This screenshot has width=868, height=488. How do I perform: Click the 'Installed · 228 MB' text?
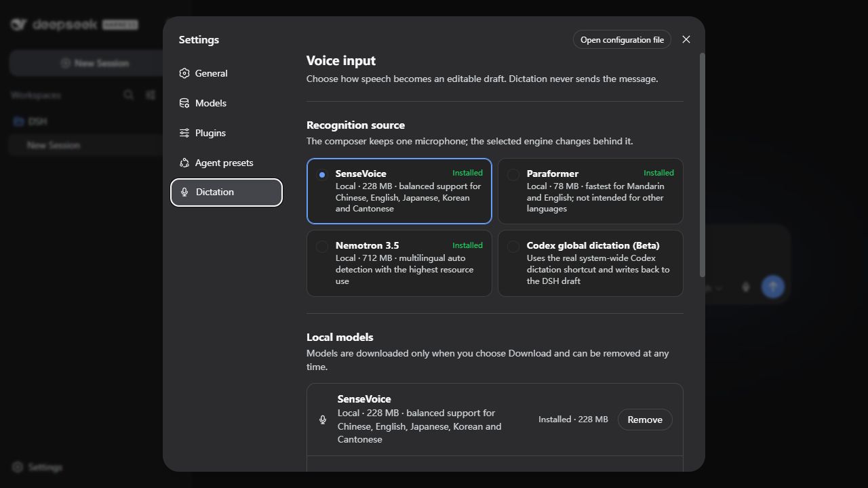[573, 420]
